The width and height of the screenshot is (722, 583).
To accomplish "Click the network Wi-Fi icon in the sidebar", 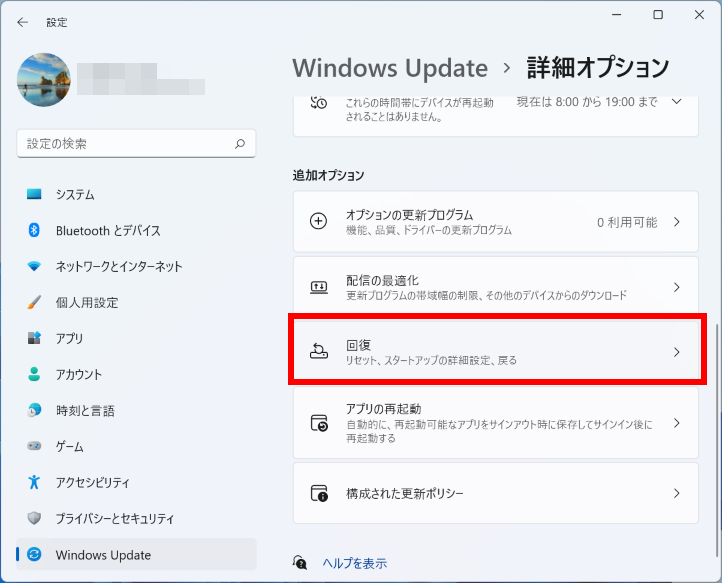I will pos(34,266).
